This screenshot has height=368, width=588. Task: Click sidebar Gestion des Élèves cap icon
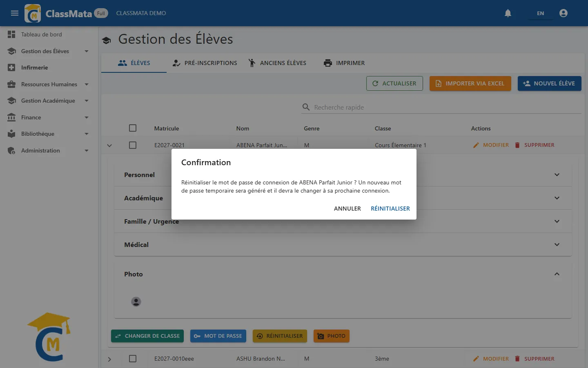point(11,51)
